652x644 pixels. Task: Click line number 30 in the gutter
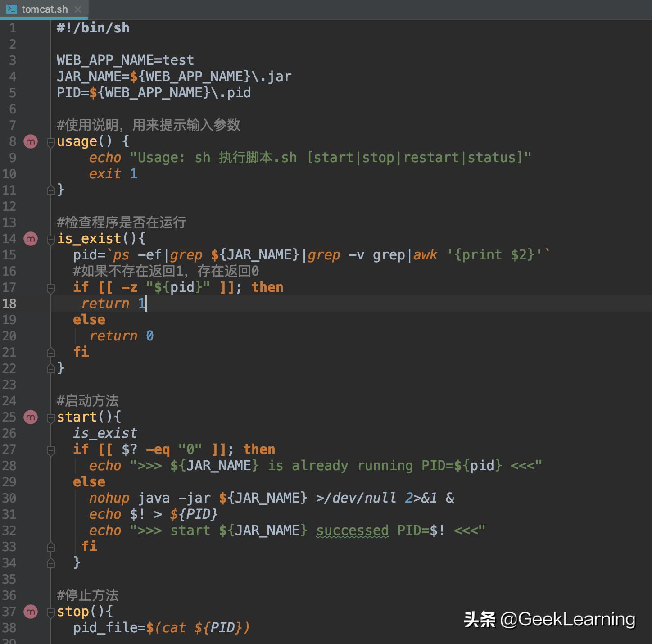coord(9,498)
